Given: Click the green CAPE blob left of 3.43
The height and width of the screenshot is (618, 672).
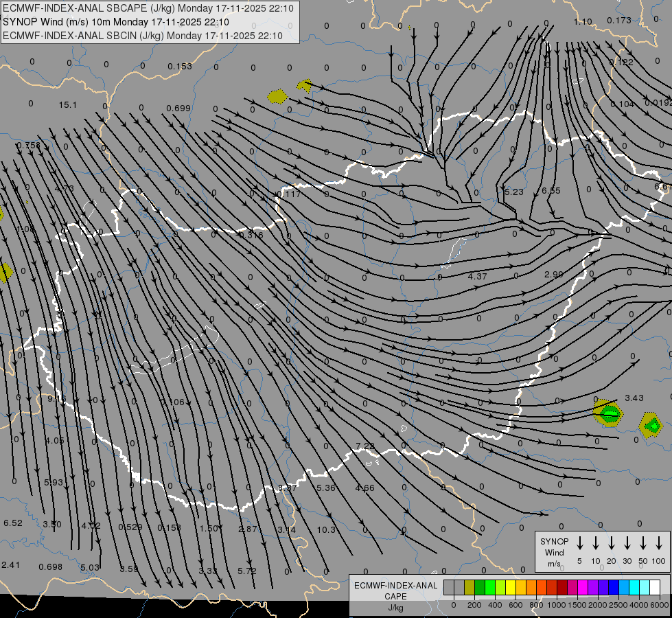Looking at the screenshot, I should [607, 413].
